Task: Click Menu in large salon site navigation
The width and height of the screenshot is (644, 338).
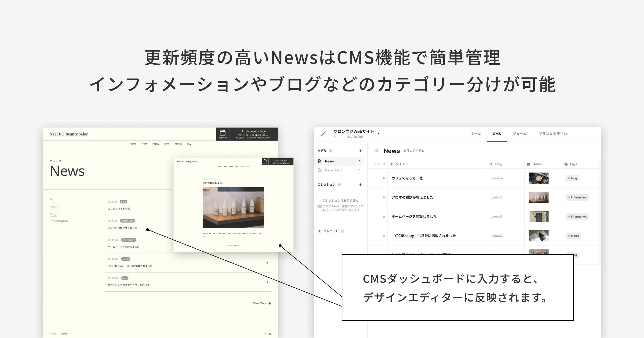Action: (156, 144)
